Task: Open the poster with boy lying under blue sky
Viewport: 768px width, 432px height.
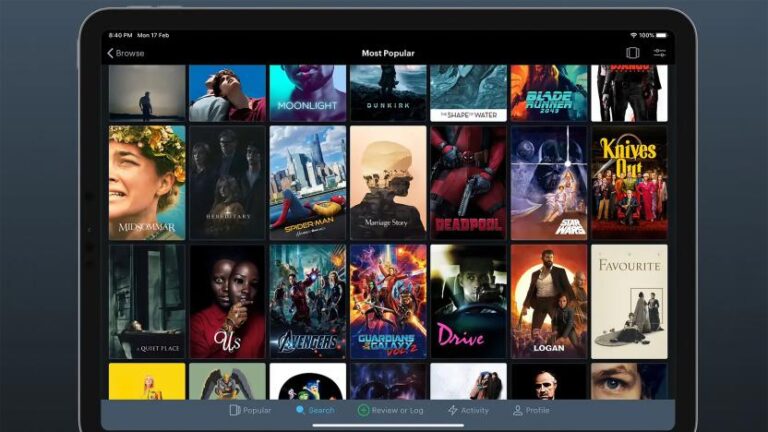Action: [227, 93]
